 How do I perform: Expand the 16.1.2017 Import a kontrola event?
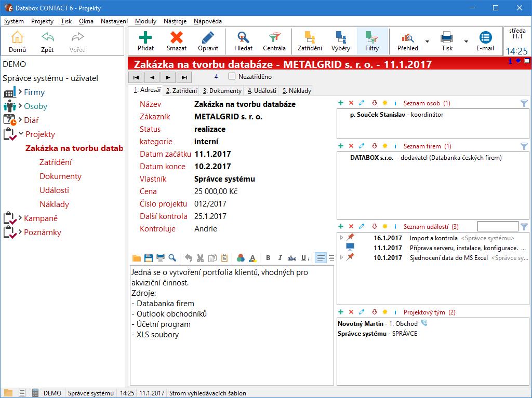342,238
